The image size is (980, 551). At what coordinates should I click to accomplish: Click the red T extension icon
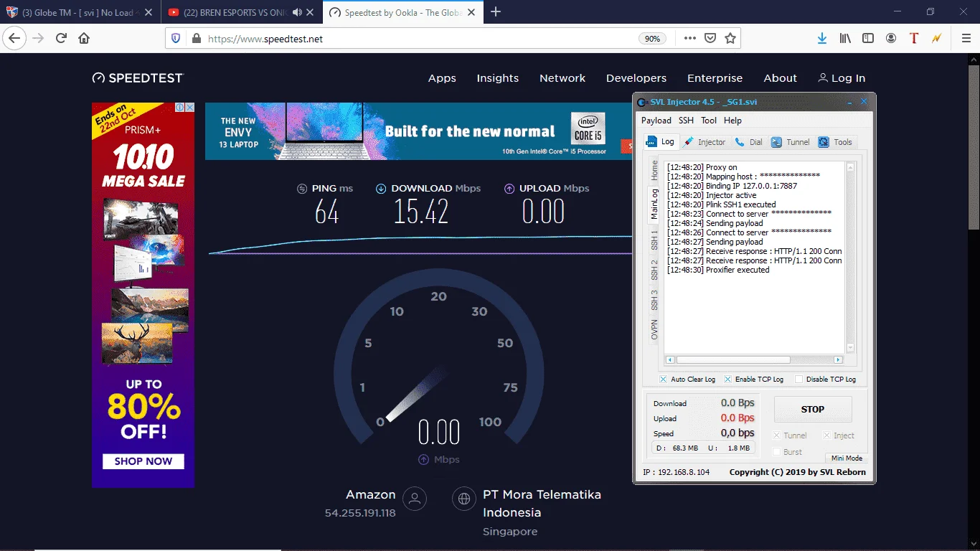click(x=913, y=39)
